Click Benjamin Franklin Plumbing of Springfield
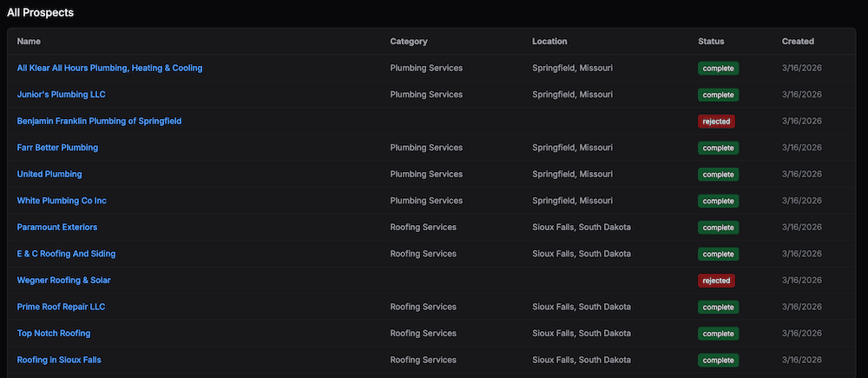868x378 pixels. (x=99, y=121)
